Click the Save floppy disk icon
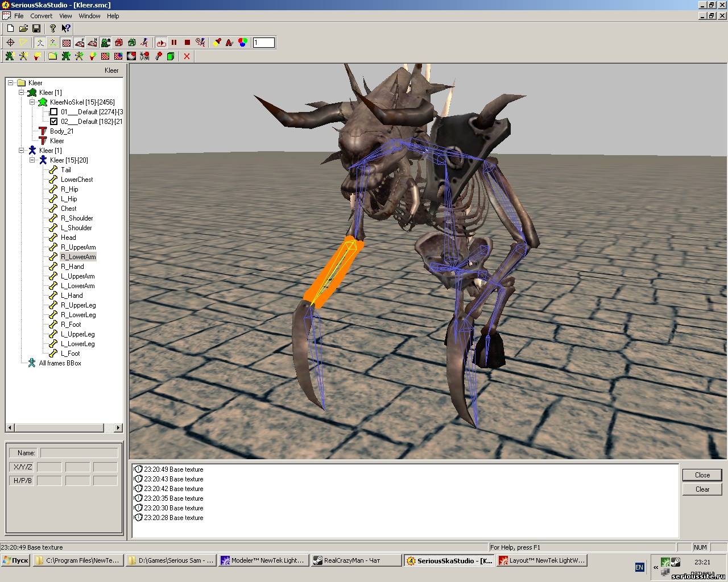This screenshot has height=582, width=728. tap(36, 28)
